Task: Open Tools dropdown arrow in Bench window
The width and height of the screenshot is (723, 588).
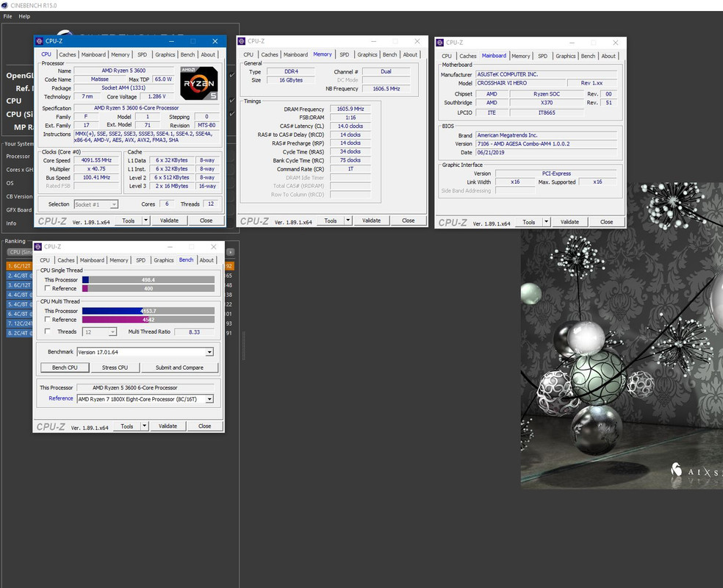Action: (x=144, y=426)
